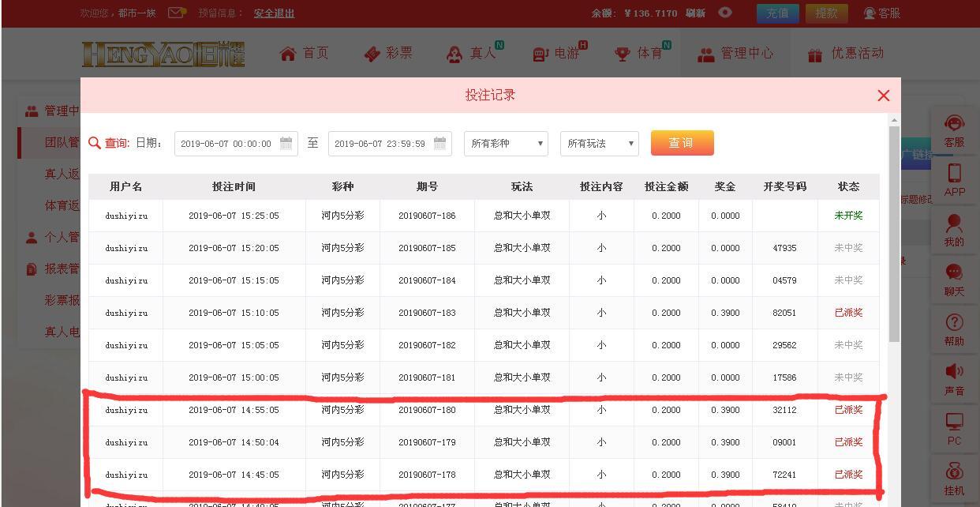Enable 挂机 mode on right sidebar

[x=955, y=477]
